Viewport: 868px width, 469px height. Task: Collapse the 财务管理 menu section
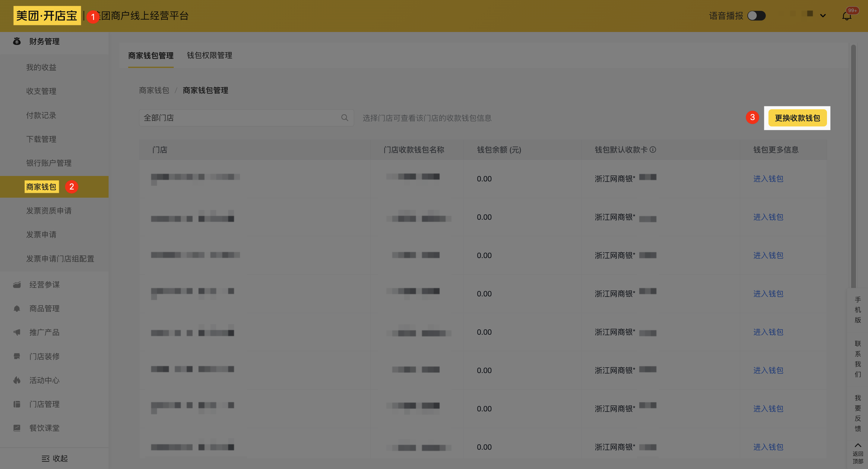[44, 41]
